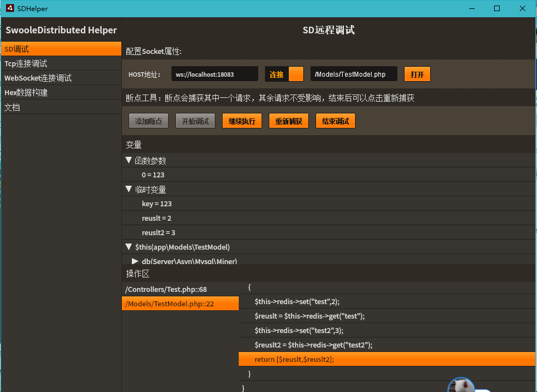This screenshot has width=537, height=392.
Task: Switch to WebSocket连接调试 page
Action: click(x=61, y=78)
